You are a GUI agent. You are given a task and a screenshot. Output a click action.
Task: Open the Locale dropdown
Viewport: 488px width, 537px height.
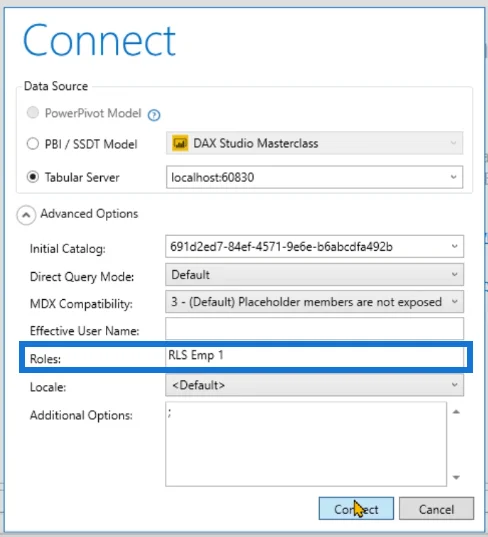pyautogui.click(x=314, y=385)
